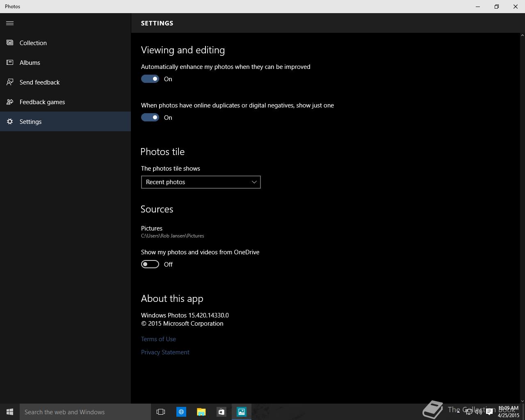Image resolution: width=525 pixels, height=420 pixels.
Task: Click the network icon in the system tray
Action: coord(468,412)
